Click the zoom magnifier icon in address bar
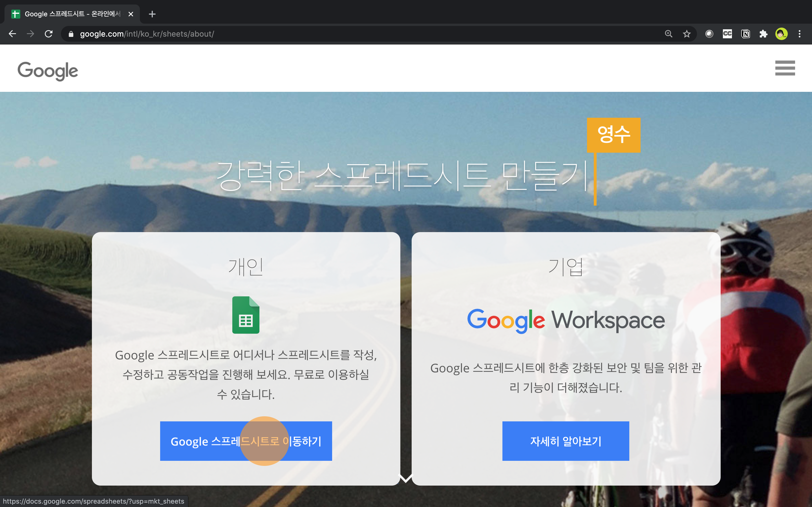 (668, 34)
